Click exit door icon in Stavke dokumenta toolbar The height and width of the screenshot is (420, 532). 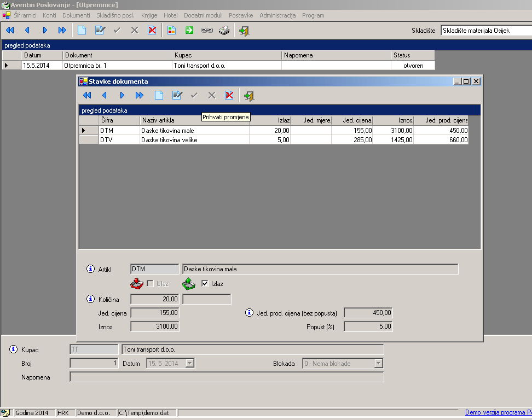tap(249, 96)
